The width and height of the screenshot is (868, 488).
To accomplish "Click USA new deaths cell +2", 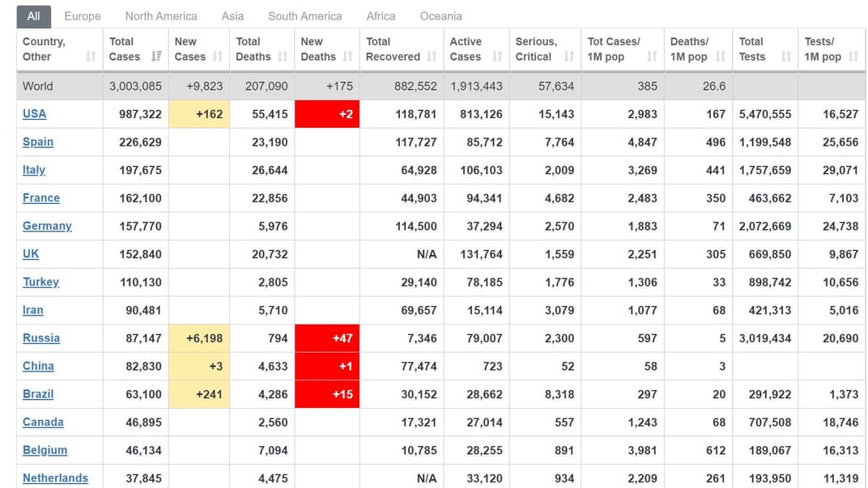I will pos(327,114).
